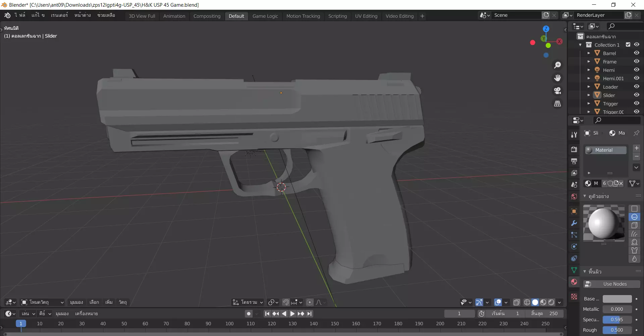Hide the Slider object
Viewport: 644px width, 336px height.
[636, 95]
